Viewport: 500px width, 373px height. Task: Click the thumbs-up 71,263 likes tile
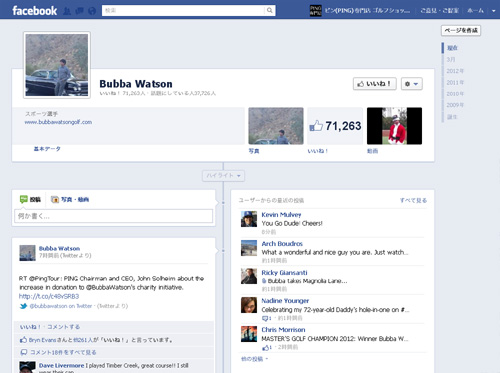pos(335,126)
